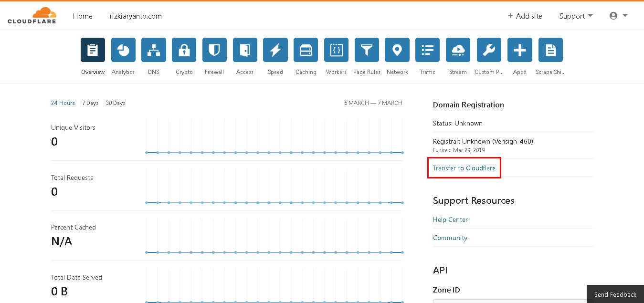Viewport: 644px width, 303px height.
Task: Open the Crypto padlock icon
Action: tap(184, 50)
